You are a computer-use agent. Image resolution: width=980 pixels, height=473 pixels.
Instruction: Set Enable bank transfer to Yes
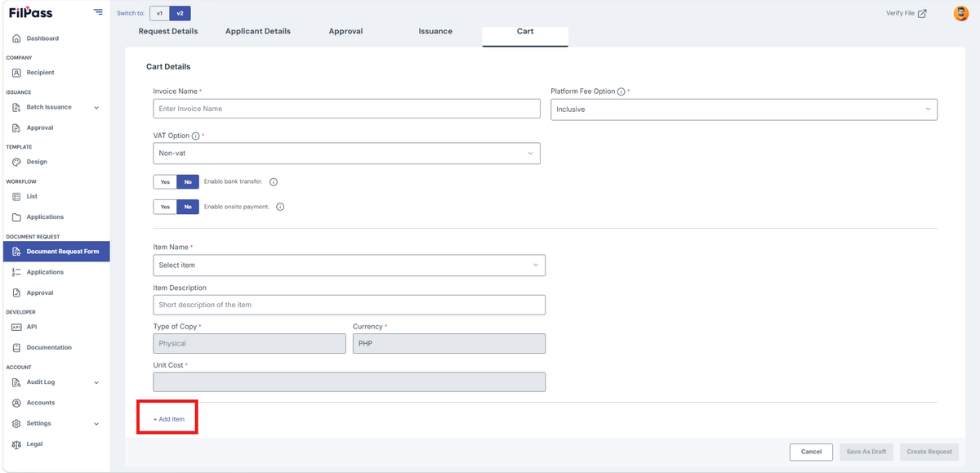(165, 182)
